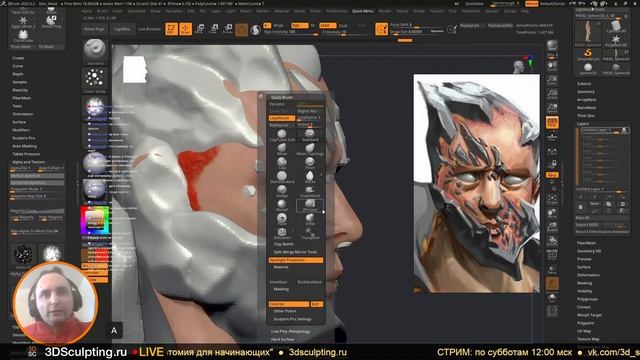Expand the NanoMesh section
Image resolution: width=640 pixels, height=360 pixels.
coord(587,108)
